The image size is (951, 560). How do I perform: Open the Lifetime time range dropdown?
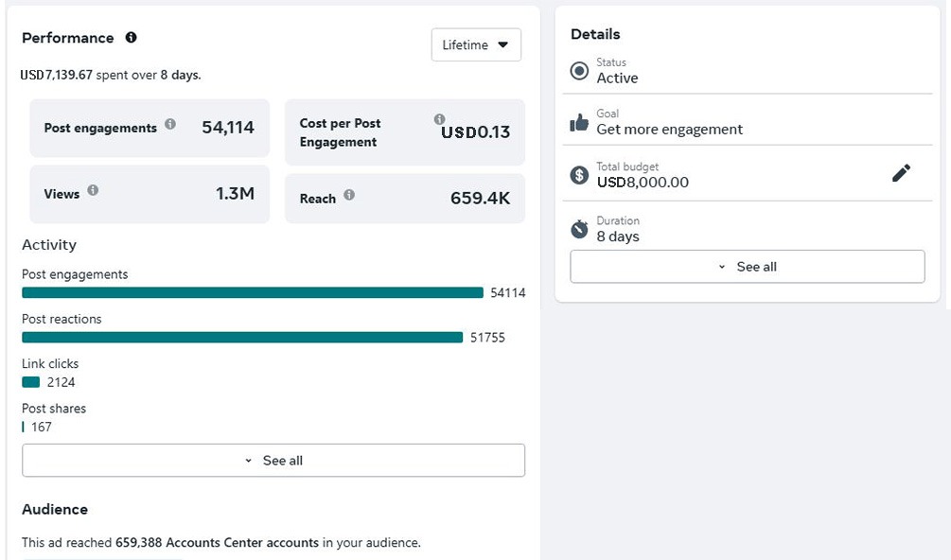pyautogui.click(x=476, y=44)
